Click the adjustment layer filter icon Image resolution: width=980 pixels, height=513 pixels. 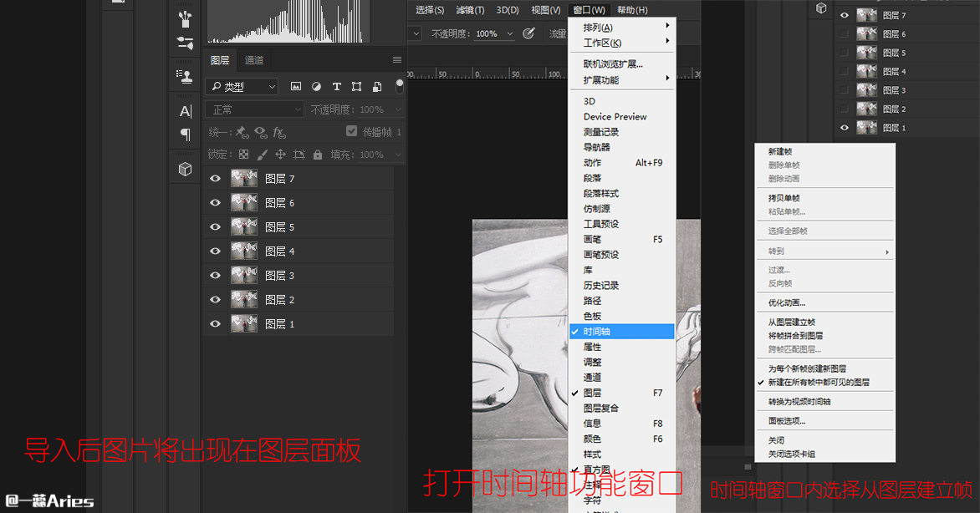316,87
